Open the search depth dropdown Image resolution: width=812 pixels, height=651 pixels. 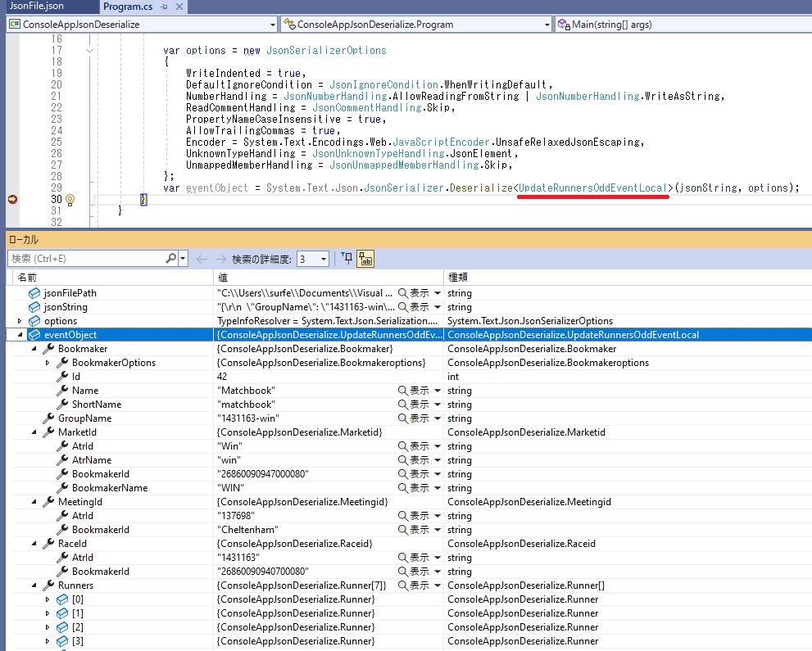coord(324,259)
